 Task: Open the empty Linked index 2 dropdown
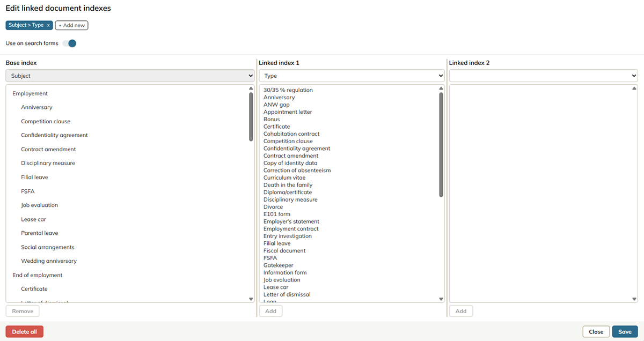point(543,76)
